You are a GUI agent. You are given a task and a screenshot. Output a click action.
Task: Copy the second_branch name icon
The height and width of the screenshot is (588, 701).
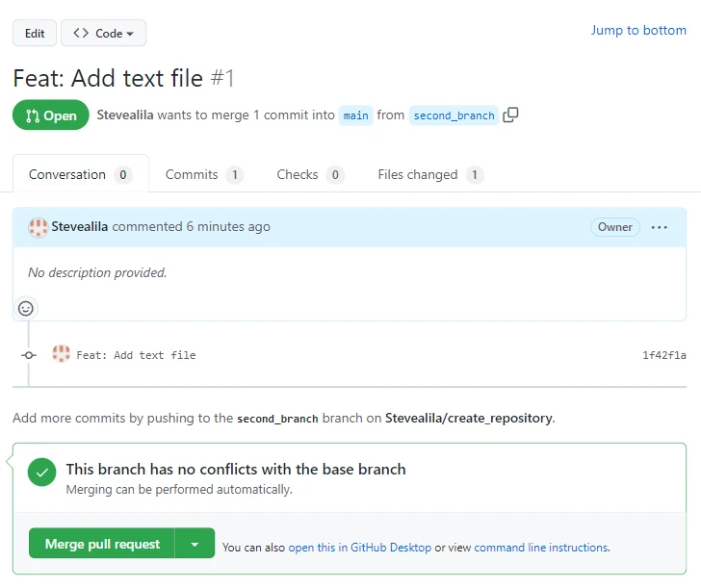point(511,115)
